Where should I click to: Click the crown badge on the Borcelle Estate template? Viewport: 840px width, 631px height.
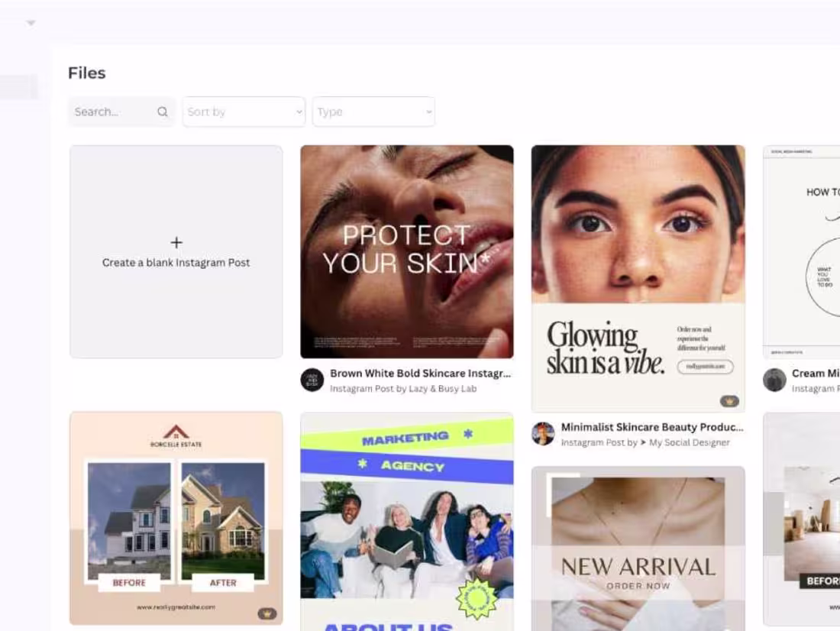[x=268, y=613]
